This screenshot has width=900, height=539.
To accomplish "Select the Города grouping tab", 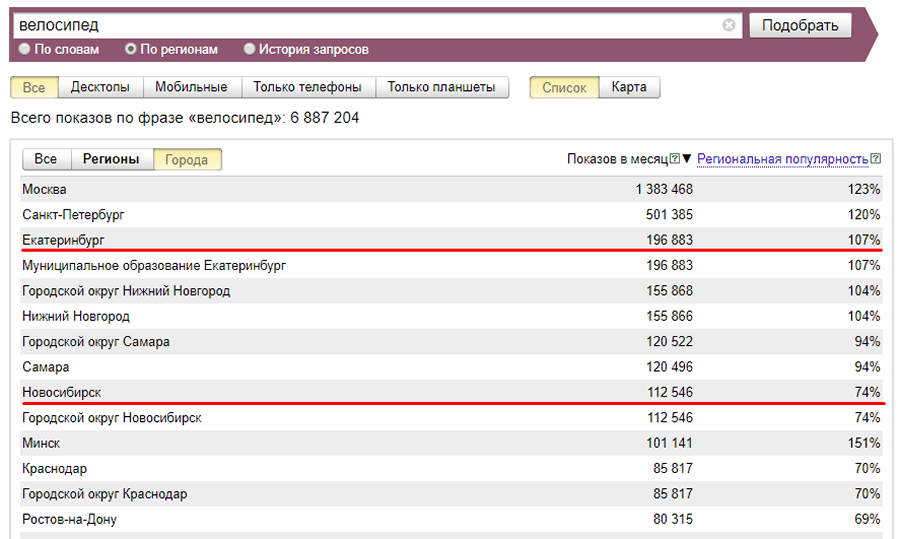I will [187, 159].
